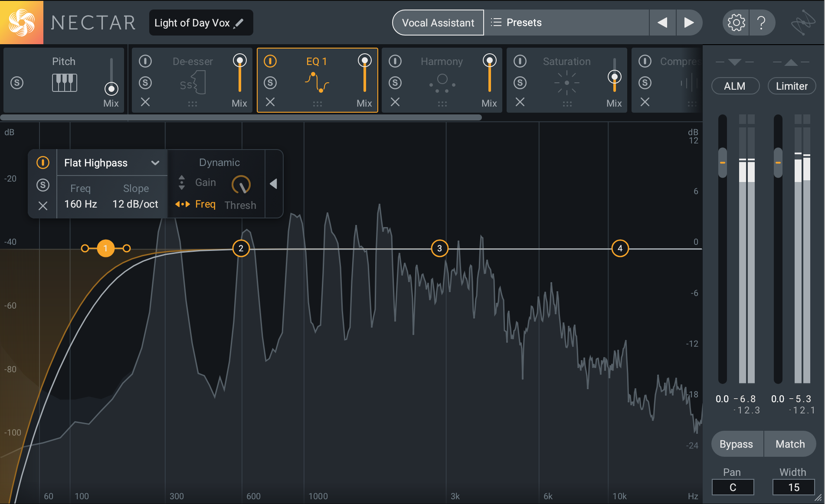This screenshot has height=504, width=825.
Task: Toggle power for the Flat Highpass band
Action: coord(43,163)
